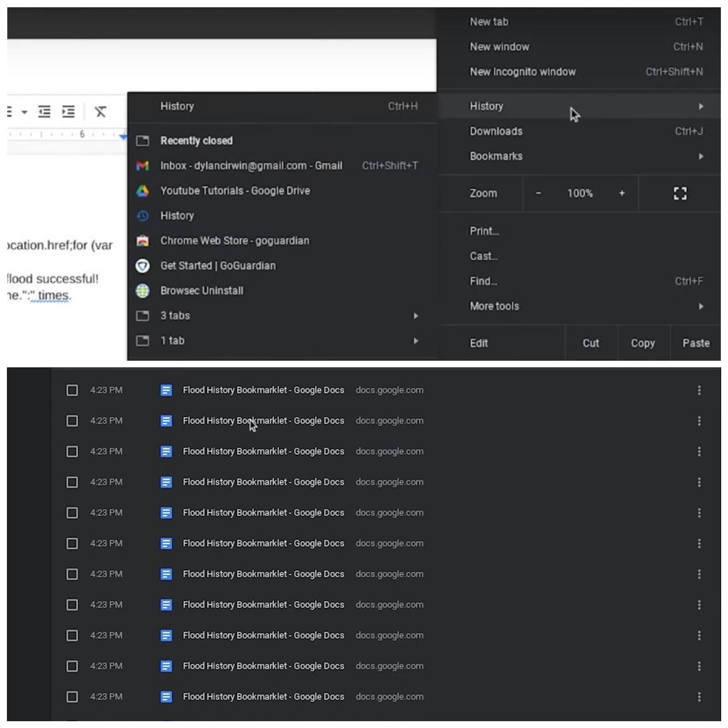This screenshot has width=728, height=728.
Task: Zoom out with the minus button
Action: pyautogui.click(x=538, y=193)
